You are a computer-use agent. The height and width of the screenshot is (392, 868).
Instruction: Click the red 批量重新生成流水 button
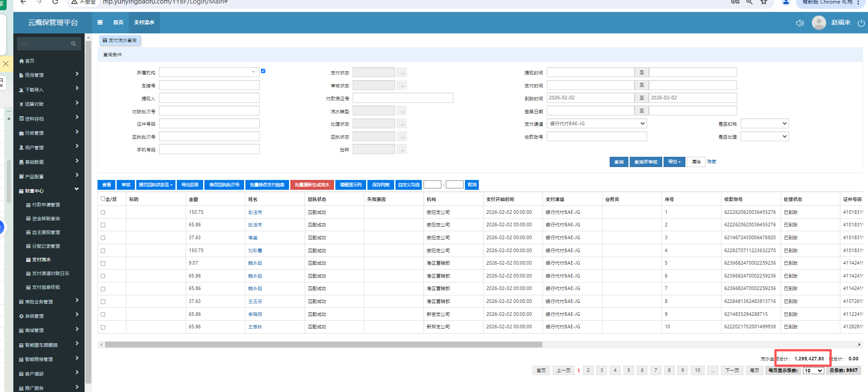pyautogui.click(x=312, y=185)
